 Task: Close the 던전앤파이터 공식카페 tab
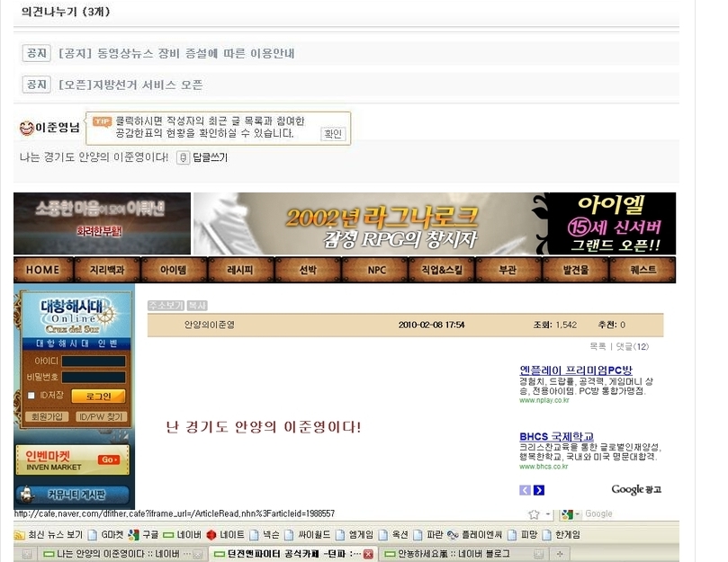[x=368, y=554]
